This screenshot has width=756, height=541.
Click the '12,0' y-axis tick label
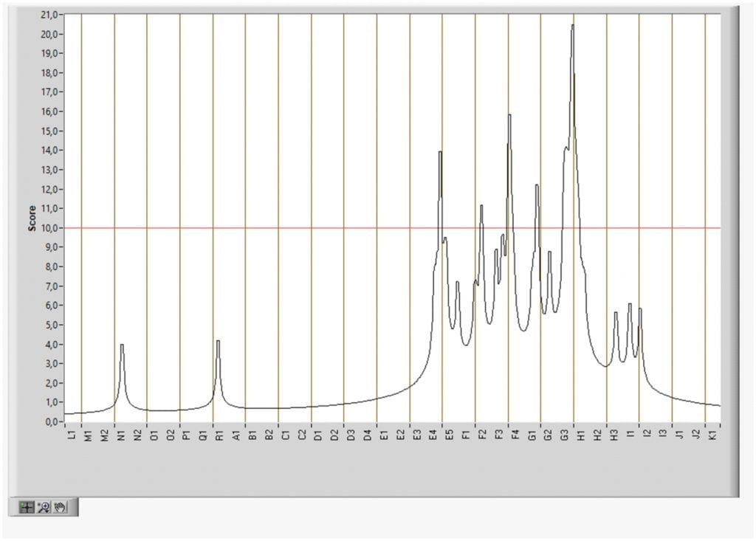49,190
